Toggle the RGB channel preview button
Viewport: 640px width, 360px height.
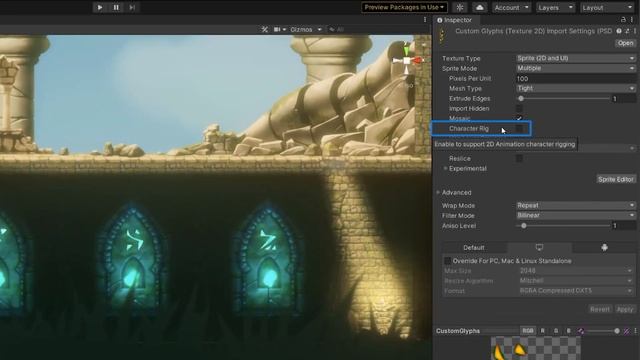tap(528, 331)
